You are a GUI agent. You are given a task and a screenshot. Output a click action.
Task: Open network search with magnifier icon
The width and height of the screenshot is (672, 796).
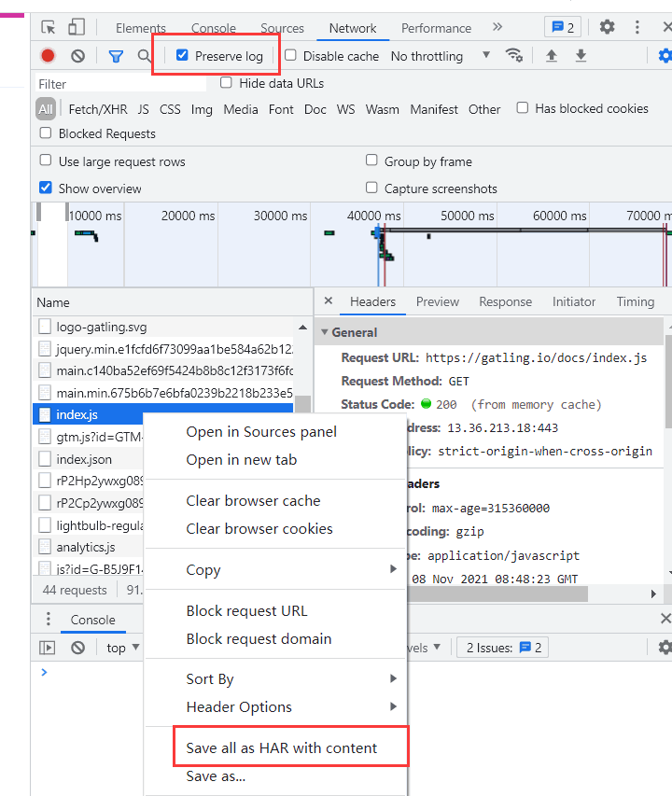pyautogui.click(x=144, y=56)
